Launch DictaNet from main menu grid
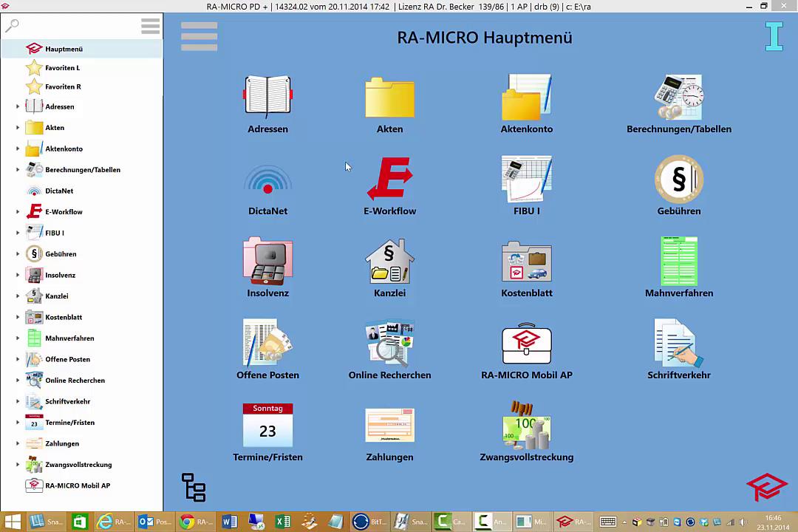Screen dimensions: 798x532 coord(267,180)
